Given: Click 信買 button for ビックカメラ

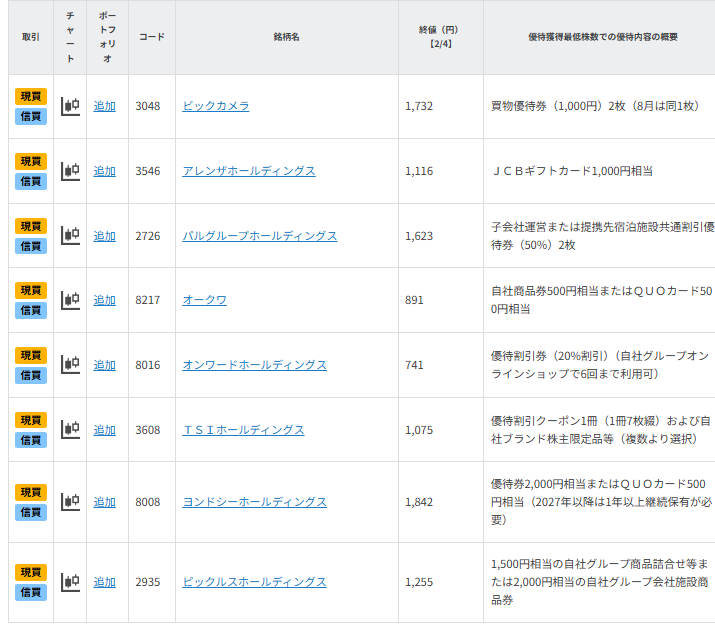Looking at the screenshot, I should [31, 116].
